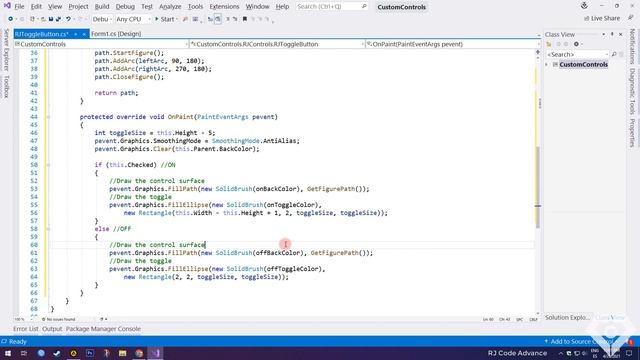The height and width of the screenshot is (360, 640).
Task: Open the Server Explorer side tab
Action: pyautogui.click(x=6, y=50)
